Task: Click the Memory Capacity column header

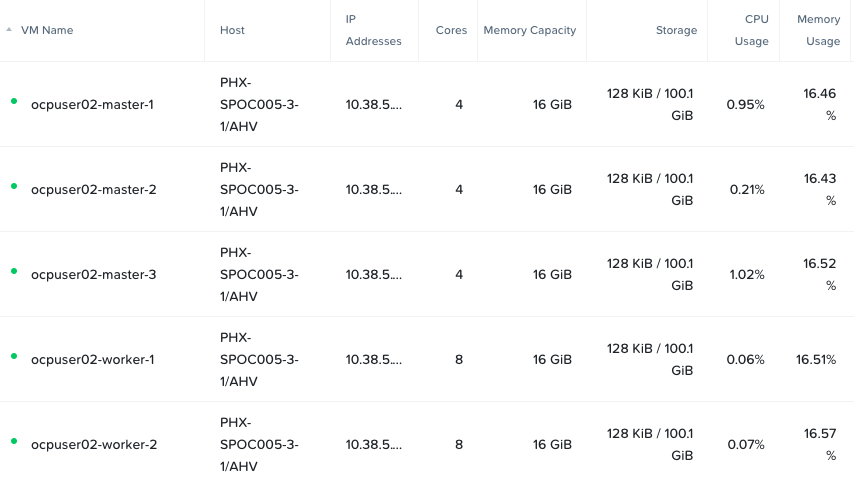Action: click(x=529, y=30)
